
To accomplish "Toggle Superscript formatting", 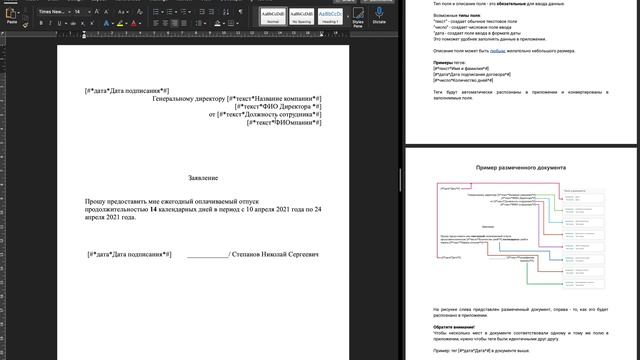I will point(91,24).
